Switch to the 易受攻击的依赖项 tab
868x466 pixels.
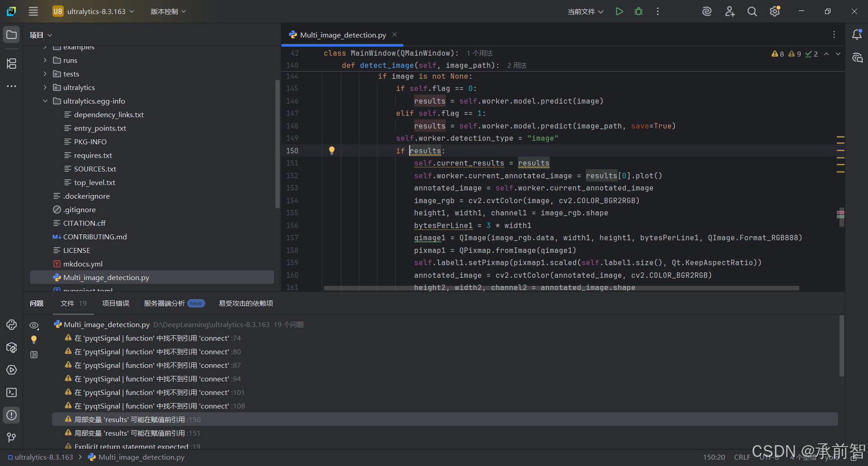click(x=246, y=303)
